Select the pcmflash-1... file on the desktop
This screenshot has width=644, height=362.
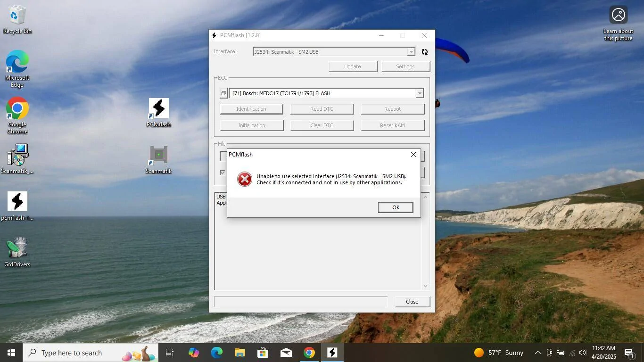pos(17,206)
